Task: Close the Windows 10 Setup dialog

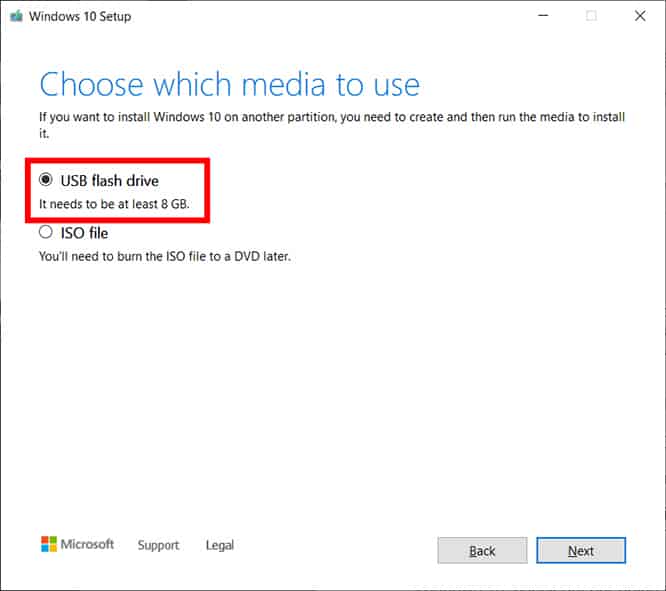Action: tap(640, 16)
